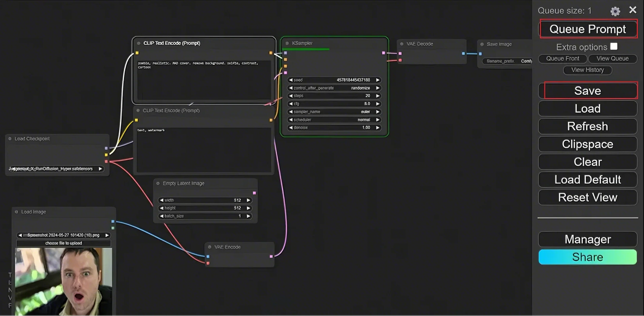Open the settings gear beside Queue size
The height and width of the screenshot is (316, 644).
pos(615,11)
